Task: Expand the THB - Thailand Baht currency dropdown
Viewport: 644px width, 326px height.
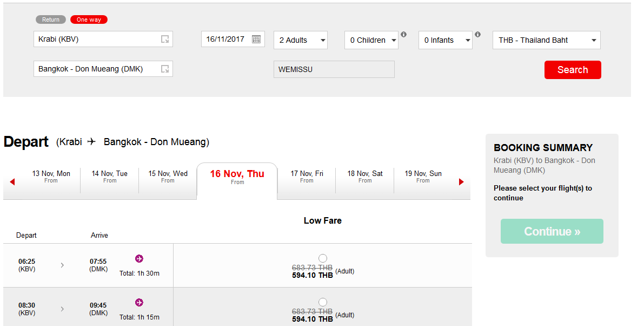Action: click(546, 40)
